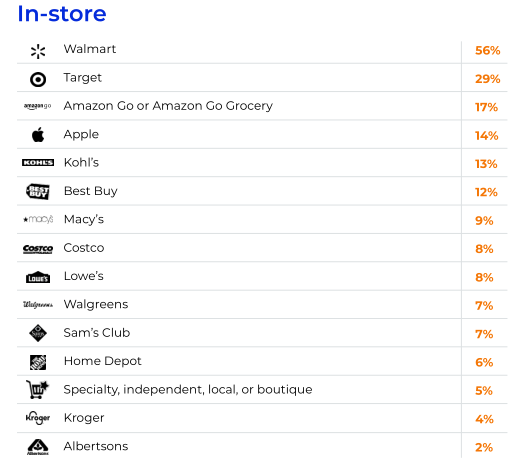This screenshot has height=468, width=521.
Task: Click the Best Buy tag logo
Action: coord(38,191)
